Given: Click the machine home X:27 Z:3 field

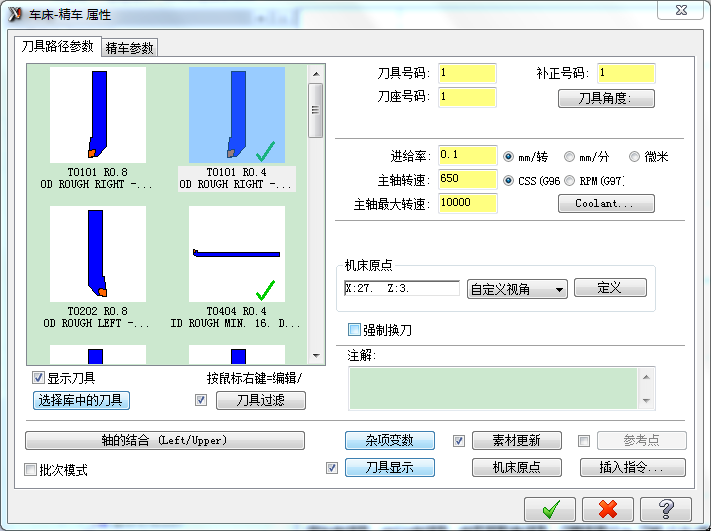Looking at the screenshot, I should [x=402, y=288].
